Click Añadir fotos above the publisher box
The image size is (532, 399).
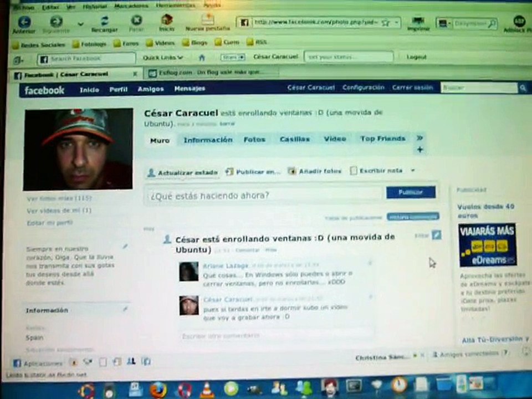(315, 171)
